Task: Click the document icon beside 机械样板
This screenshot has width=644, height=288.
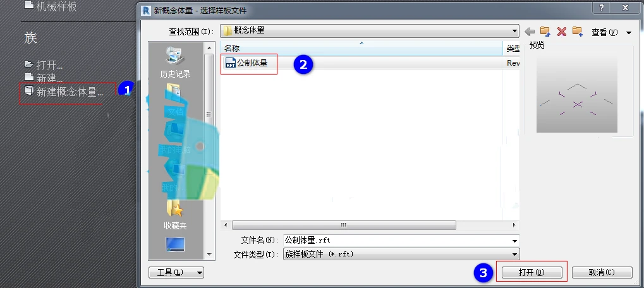Action: point(28,5)
